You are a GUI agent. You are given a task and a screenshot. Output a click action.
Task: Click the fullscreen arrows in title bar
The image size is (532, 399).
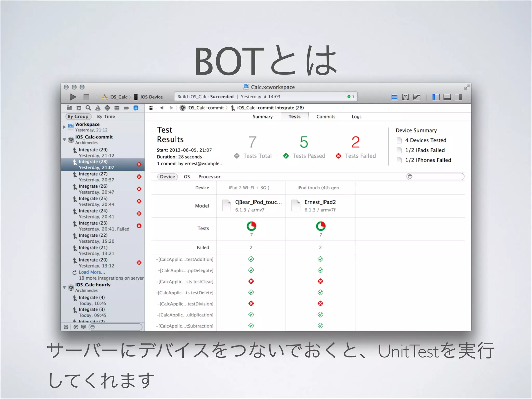(467, 87)
